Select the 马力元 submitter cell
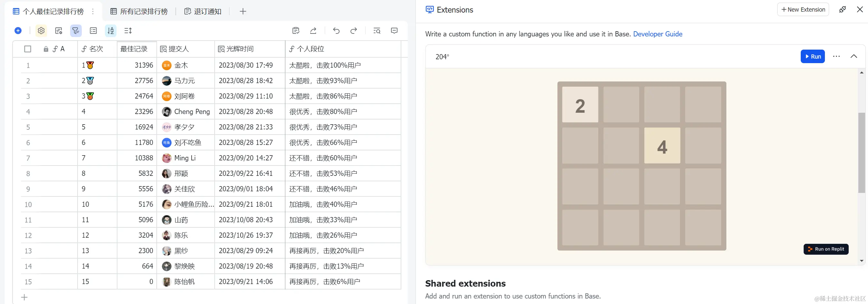 pyautogui.click(x=186, y=81)
